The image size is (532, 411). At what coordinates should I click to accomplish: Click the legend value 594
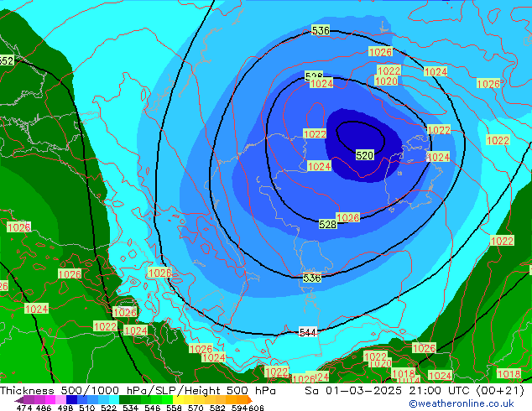pyautogui.click(x=239, y=408)
